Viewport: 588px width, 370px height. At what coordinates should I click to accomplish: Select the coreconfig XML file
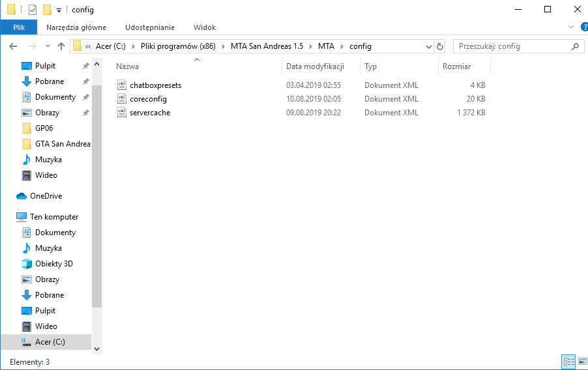[x=148, y=99]
